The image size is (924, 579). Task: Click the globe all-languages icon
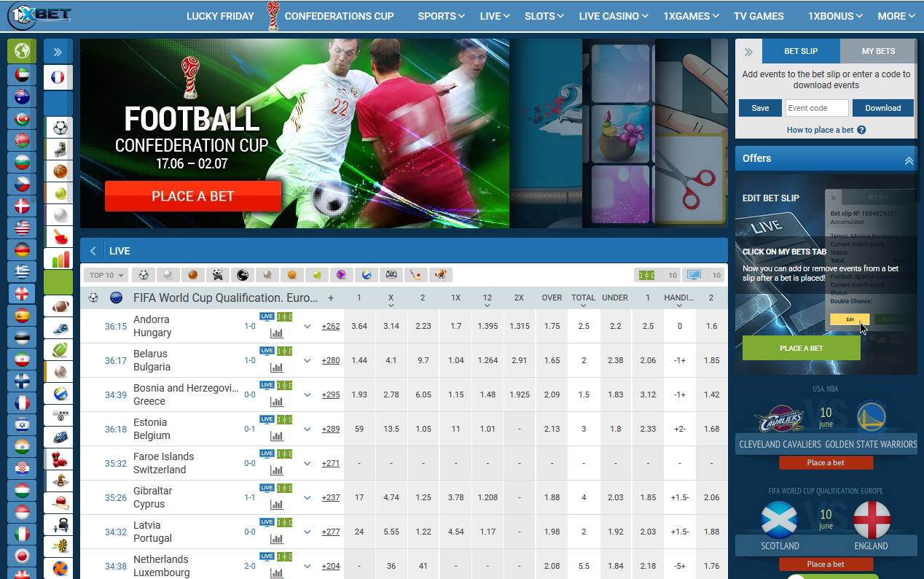point(22,51)
